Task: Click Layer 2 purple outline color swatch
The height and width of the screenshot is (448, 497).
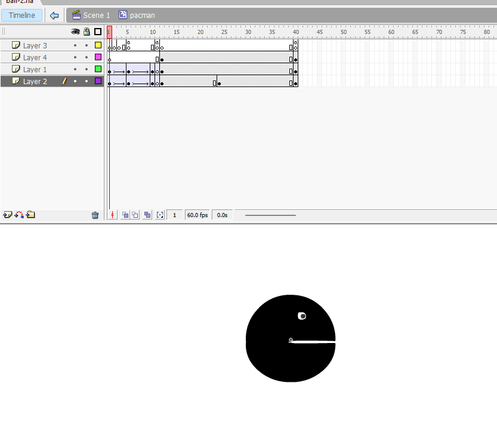Action: point(98,81)
